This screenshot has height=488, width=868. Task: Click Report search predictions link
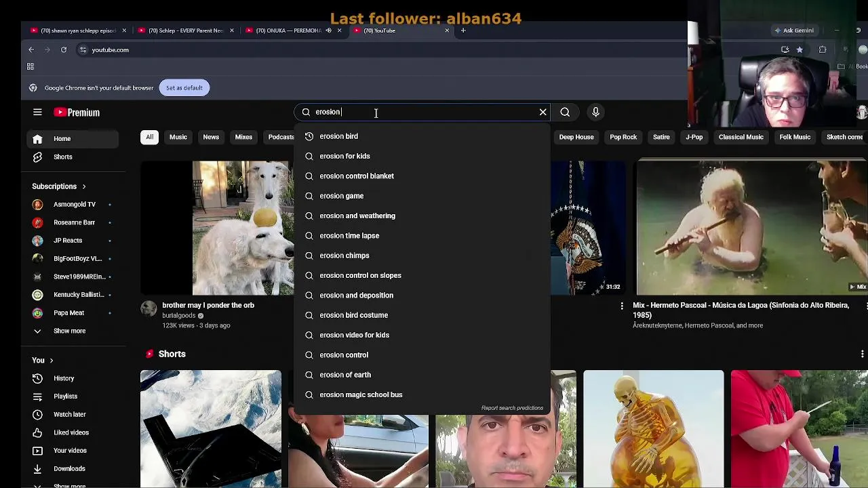coord(512,408)
